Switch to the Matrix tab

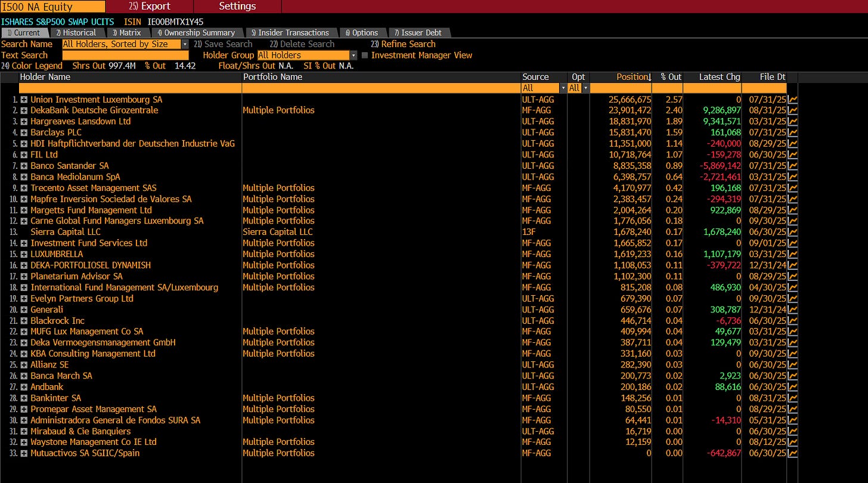pyautogui.click(x=126, y=33)
